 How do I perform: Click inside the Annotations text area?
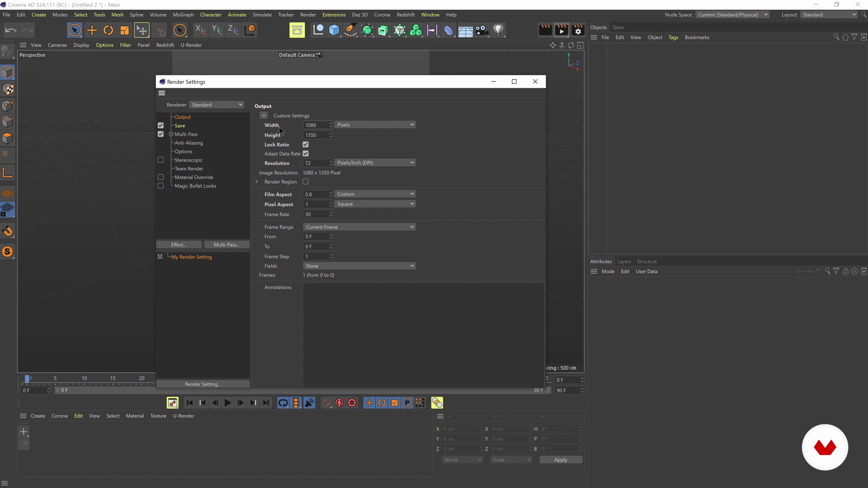coord(423,335)
